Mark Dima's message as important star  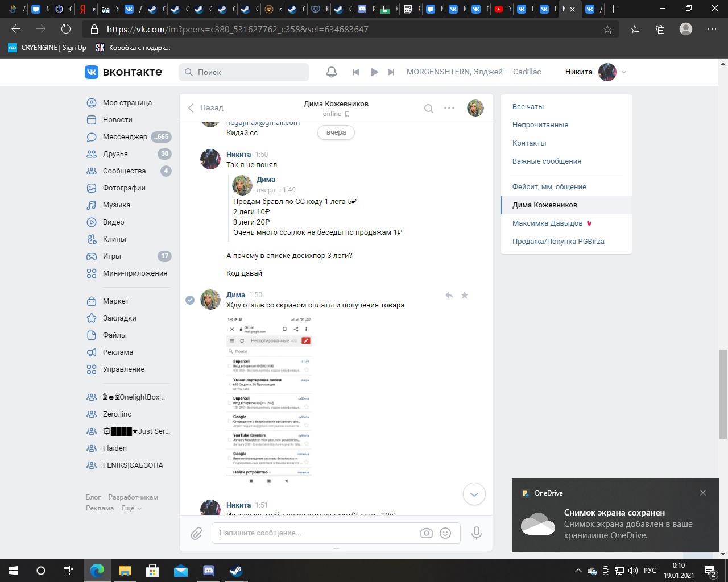click(x=465, y=295)
